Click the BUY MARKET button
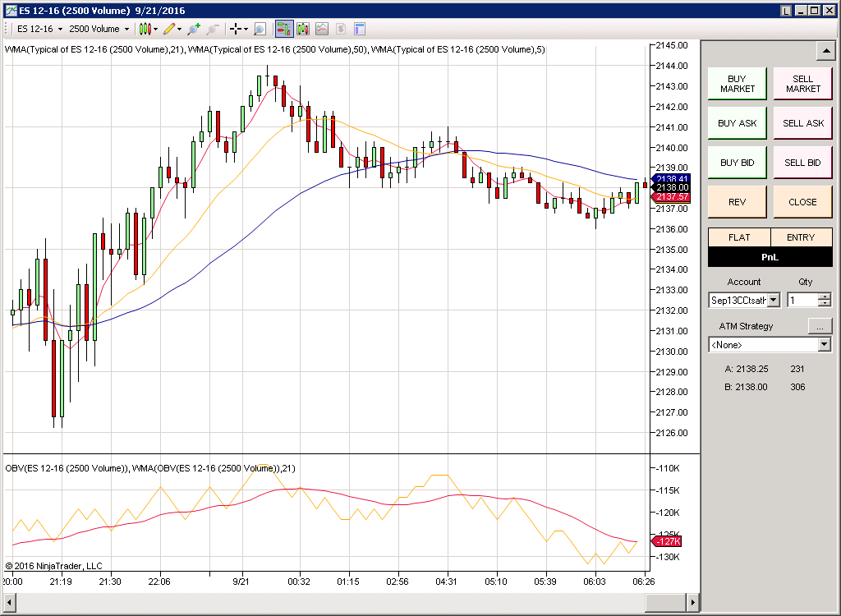Viewport: 841px width, 616px height. (737, 84)
